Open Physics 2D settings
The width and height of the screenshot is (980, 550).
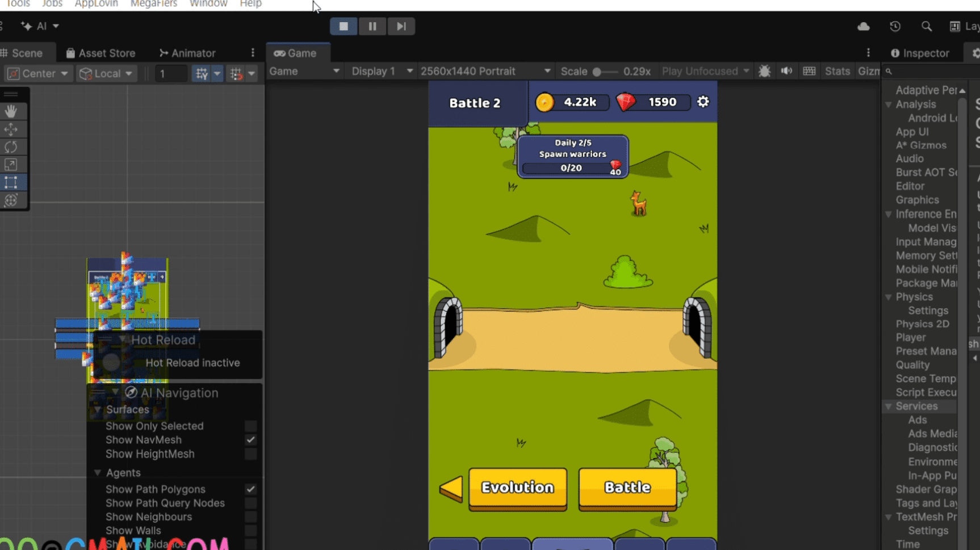coord(923,324)
